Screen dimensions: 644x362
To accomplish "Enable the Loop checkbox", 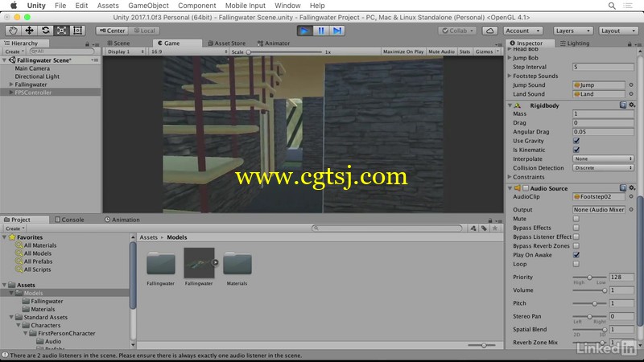I will coord(576,264).
